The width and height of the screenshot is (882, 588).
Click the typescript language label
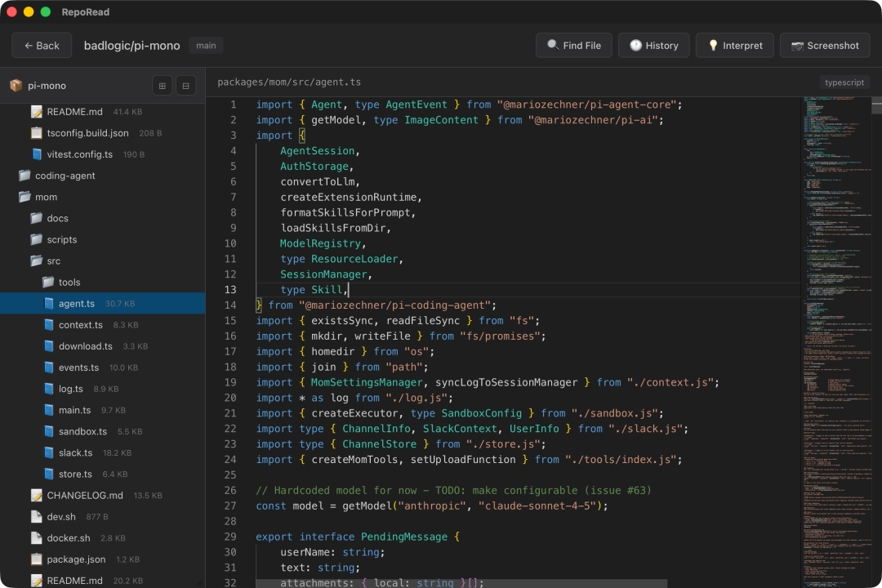point(844,82)
